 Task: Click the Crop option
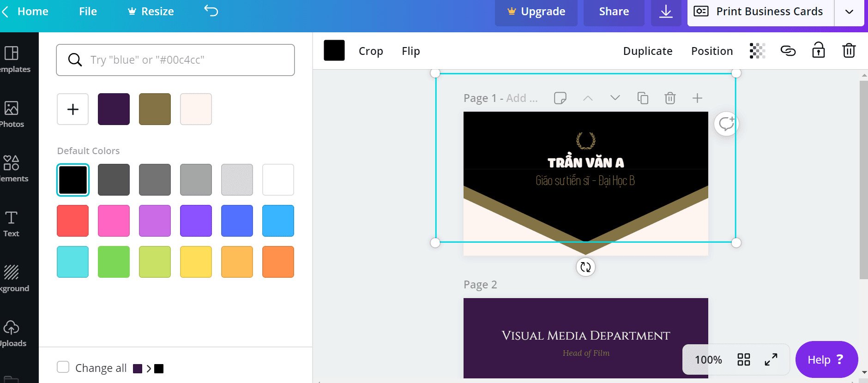371,51
